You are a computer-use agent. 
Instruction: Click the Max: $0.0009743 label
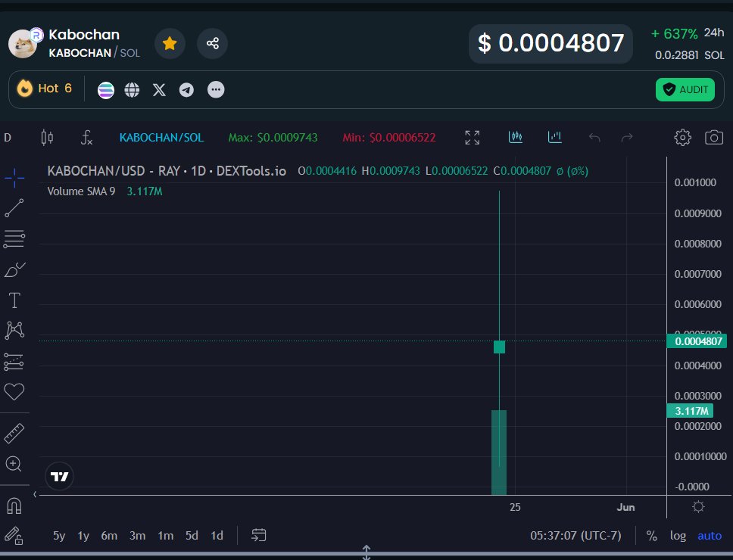pos(273,137)
